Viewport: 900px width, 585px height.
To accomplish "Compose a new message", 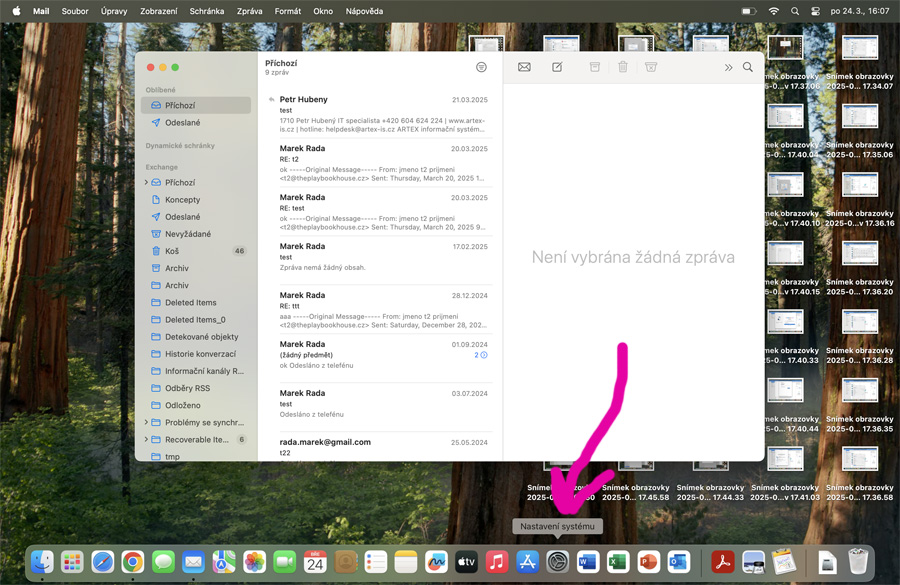I will coord(557,67).
